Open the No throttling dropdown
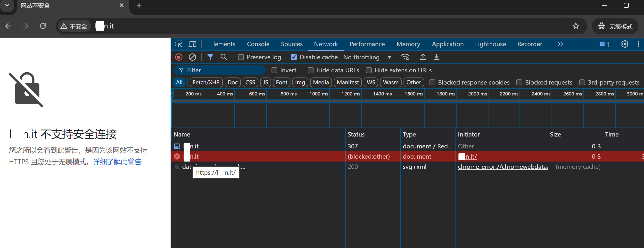 coord(367,57)
